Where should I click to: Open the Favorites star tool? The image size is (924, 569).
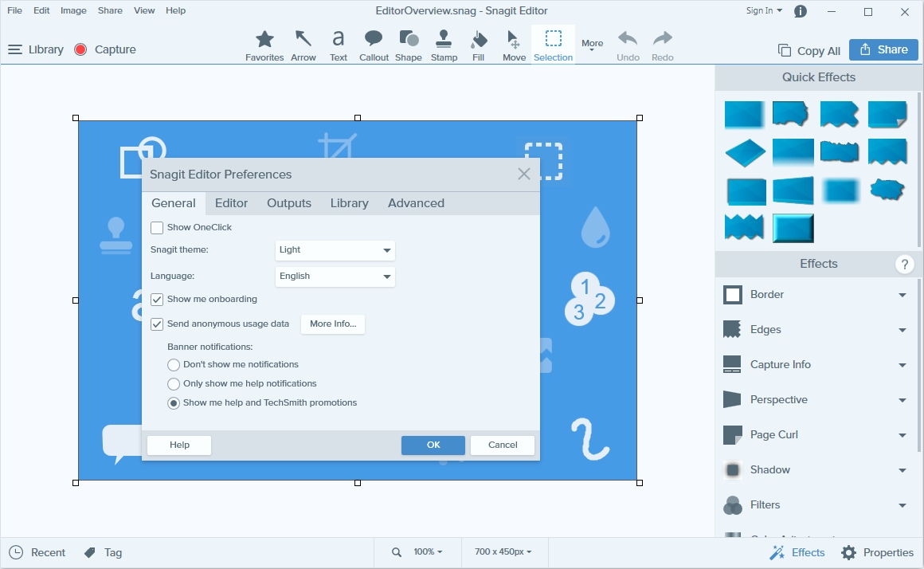[x=264, y=45]
